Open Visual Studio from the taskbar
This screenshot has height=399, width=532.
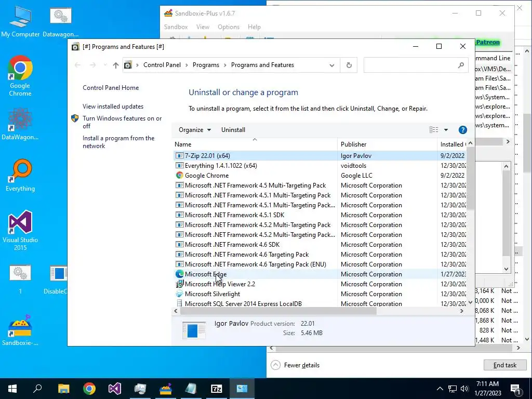115,389
